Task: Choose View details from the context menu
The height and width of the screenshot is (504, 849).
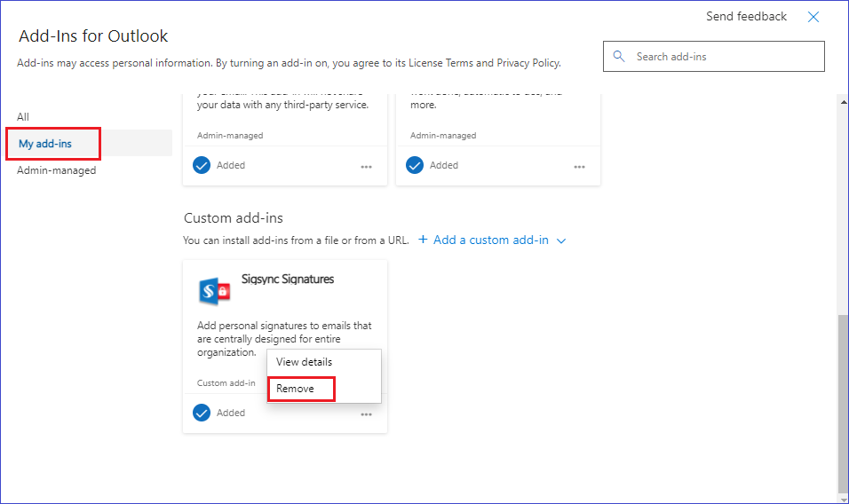Action: (x=304, y=362)
